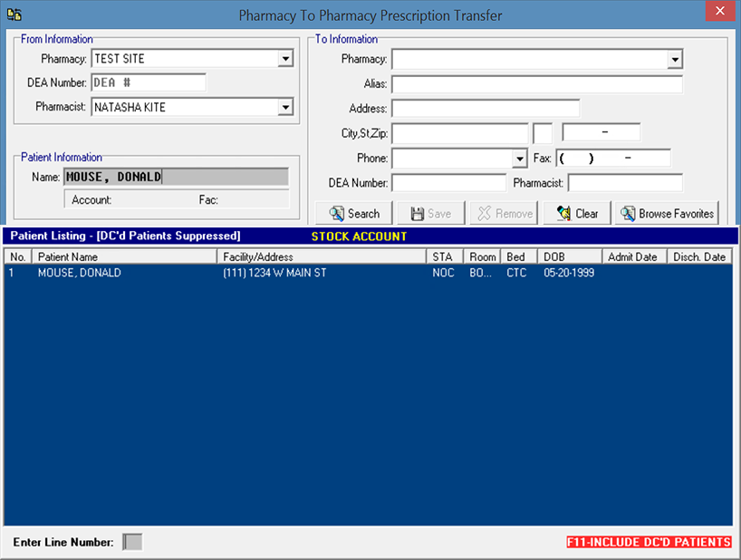Expand the From Pharmacy dropdown
741x560 pixels.
pos(285,59)
